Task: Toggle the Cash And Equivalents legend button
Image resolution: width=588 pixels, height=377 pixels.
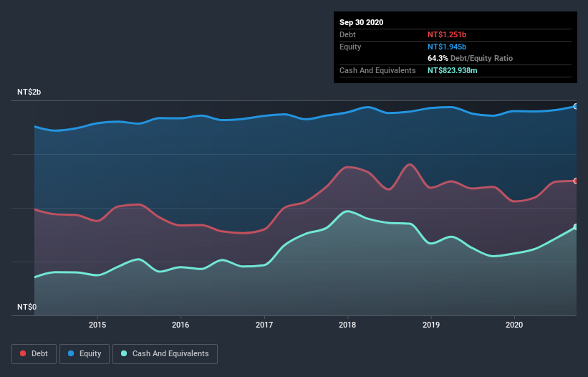Action: [165, 354]
